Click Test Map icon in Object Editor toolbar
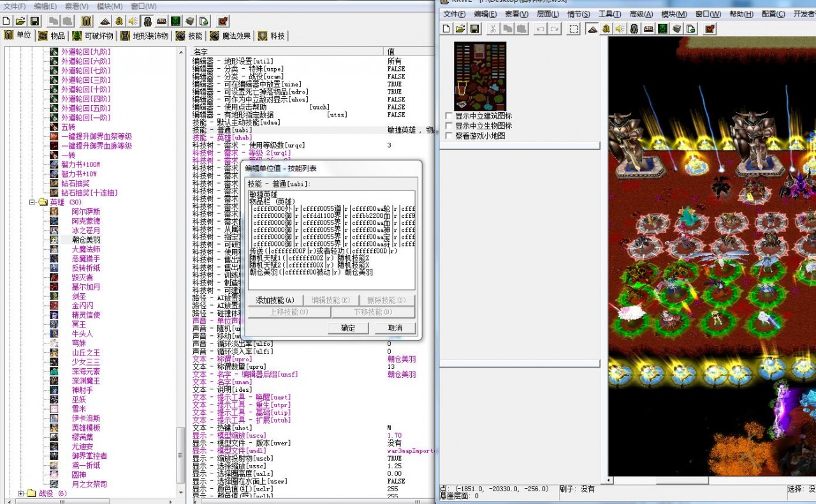The width and height of the screenshot is (816, 504). click(x=222, y=21)
